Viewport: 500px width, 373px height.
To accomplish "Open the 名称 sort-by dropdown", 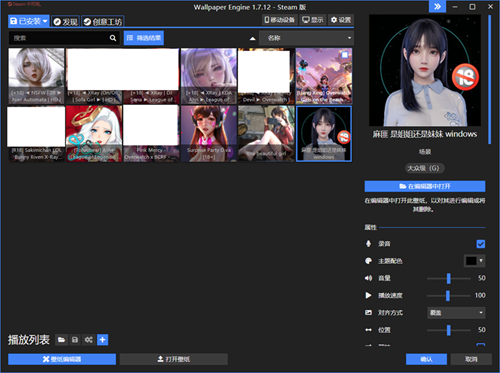I will pos(306,38).
